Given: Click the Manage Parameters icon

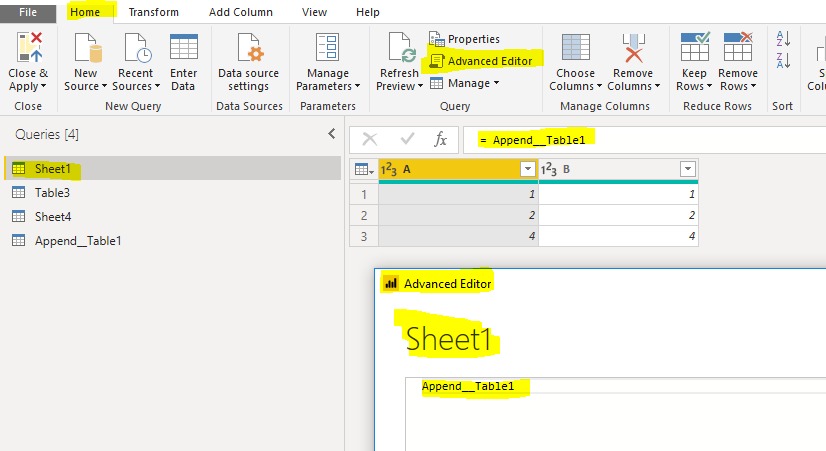Looking at the screenshot, I should (x=327, y=47).
